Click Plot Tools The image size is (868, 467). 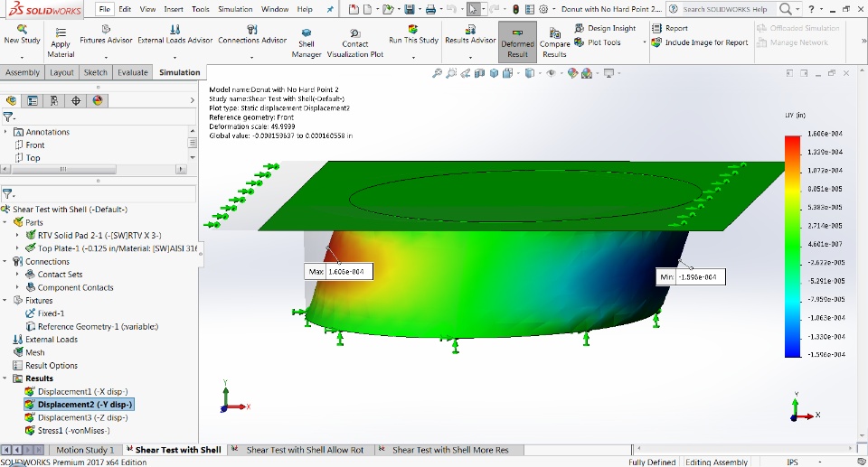point(598,42)
